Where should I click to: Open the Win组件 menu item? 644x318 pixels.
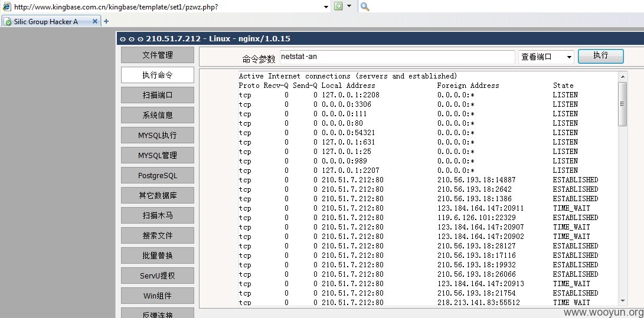(157, 296)
